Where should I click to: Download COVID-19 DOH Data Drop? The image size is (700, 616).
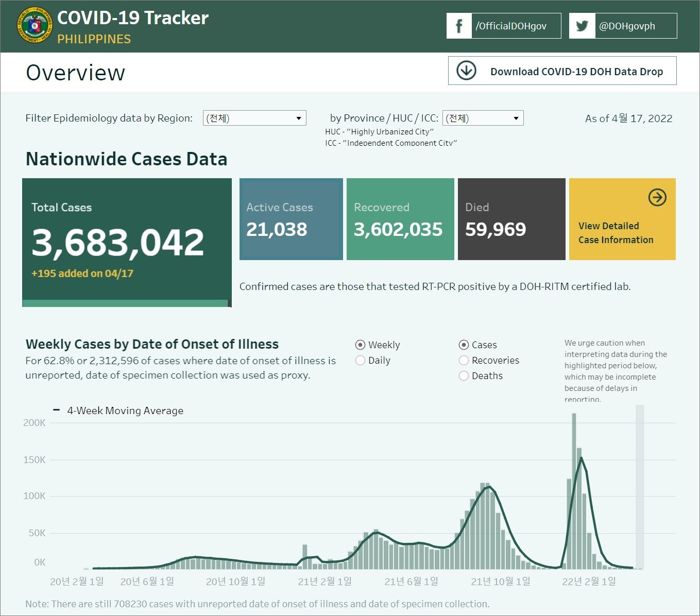(562, 71)
